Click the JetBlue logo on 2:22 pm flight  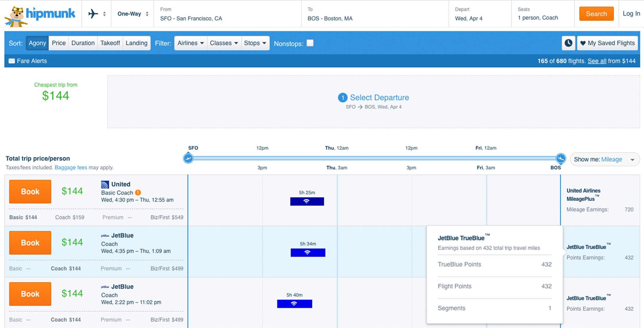tap(105, 287)
